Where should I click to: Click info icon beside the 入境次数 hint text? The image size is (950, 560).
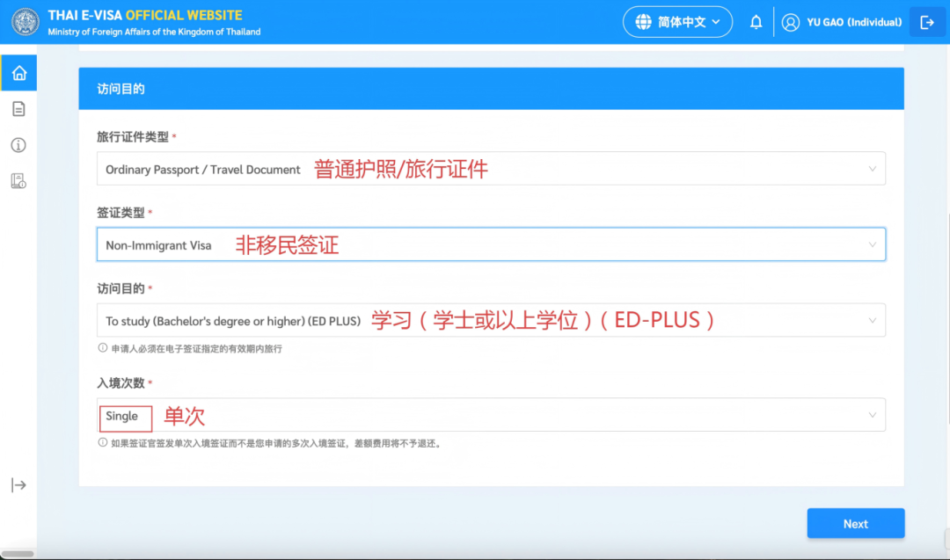tap(103, 443)
